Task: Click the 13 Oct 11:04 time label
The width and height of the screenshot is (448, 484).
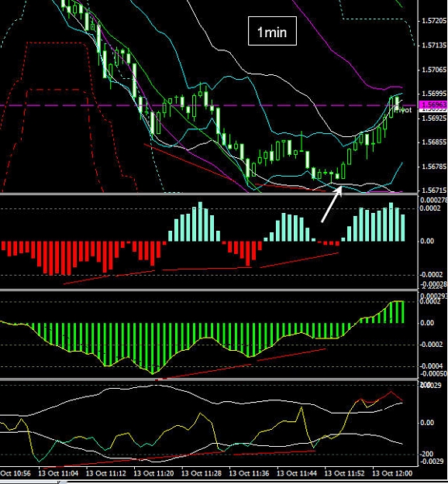Action: tap(58, 473)
